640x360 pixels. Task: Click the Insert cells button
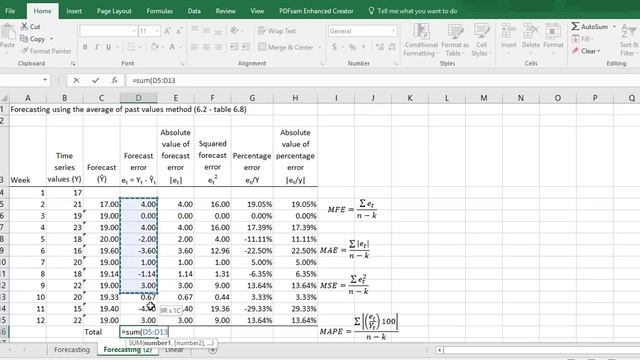(509, 37)
